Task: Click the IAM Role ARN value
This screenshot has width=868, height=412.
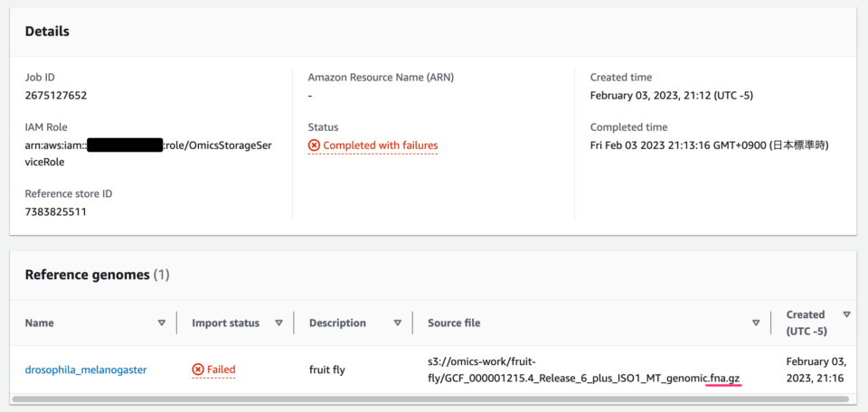Action: coord(148,154)
